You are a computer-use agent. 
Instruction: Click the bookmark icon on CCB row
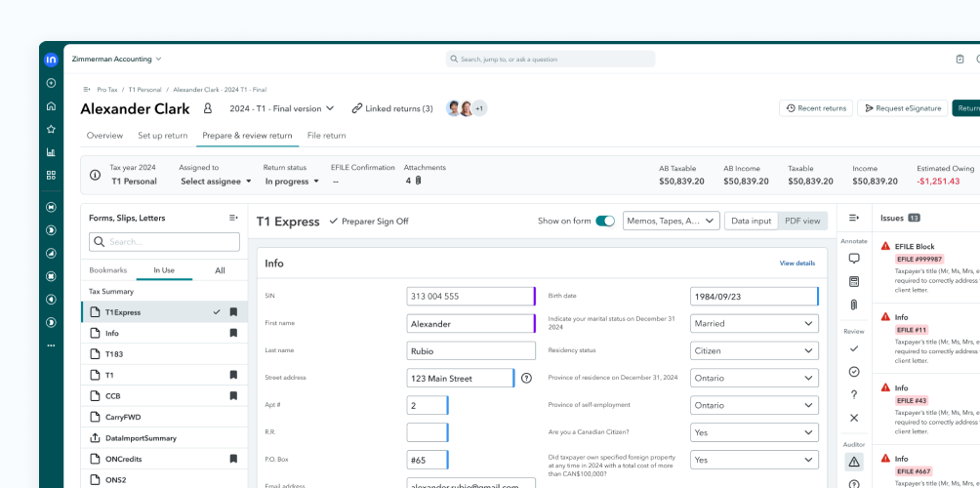pyautogui.click(x=233, y=395)
